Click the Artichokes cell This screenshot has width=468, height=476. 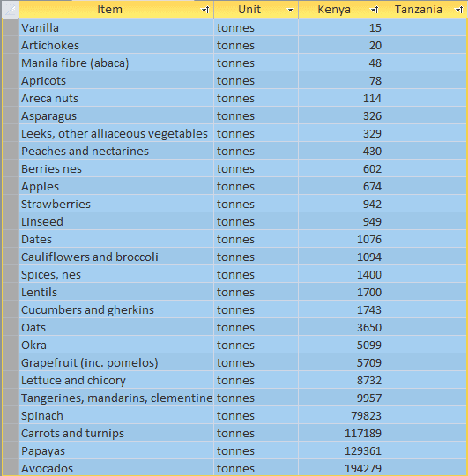click(116, 45)
